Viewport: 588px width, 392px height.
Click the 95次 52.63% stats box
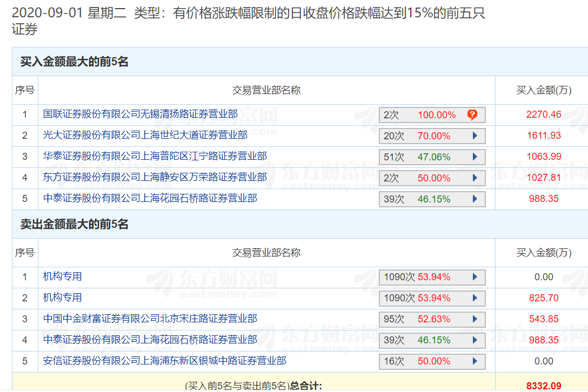coord(432,319)
